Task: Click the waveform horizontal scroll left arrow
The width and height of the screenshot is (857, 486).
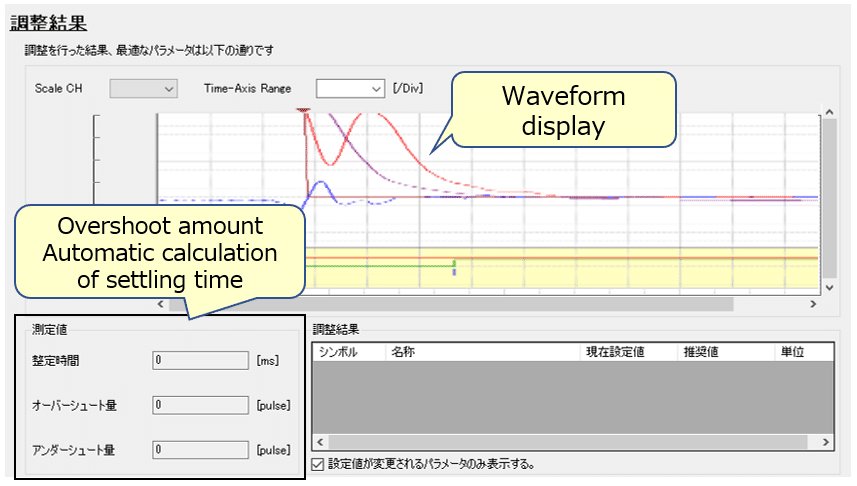Action: (x=161, y=304)
